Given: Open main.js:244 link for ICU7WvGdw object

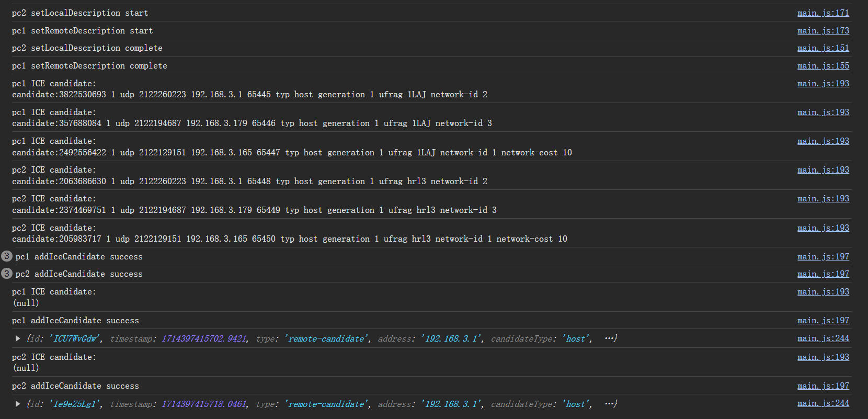Looking at the screenshot, I should click(x=823, y=338).
